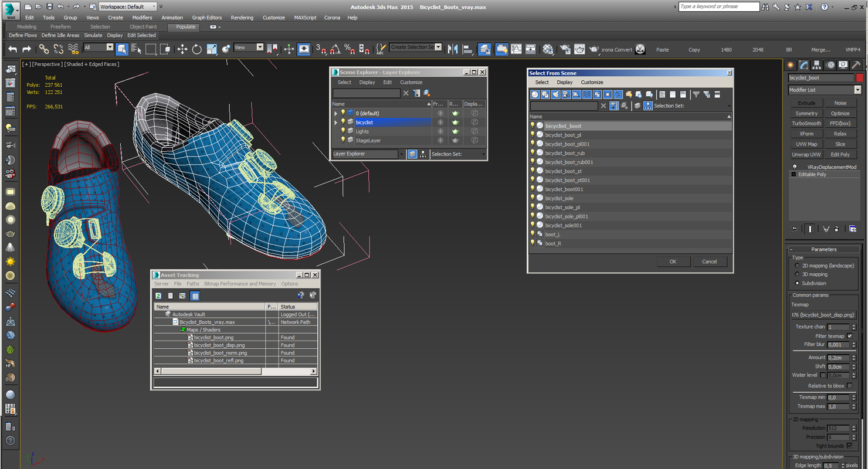Click Display Lights filter in Select From Scene
Image resolution: width=868 pixels, height=469 pixels.
coord(555,94)
